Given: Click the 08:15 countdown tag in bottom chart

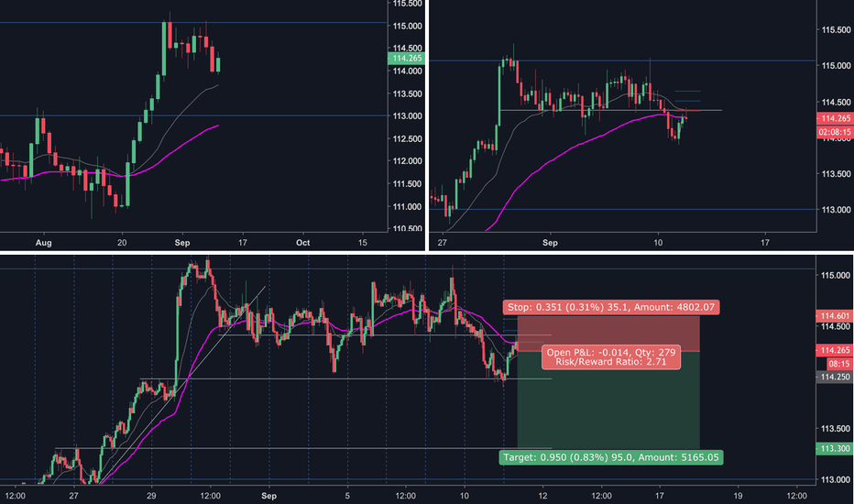Looking at the screenshot, I should coord(838,364).
